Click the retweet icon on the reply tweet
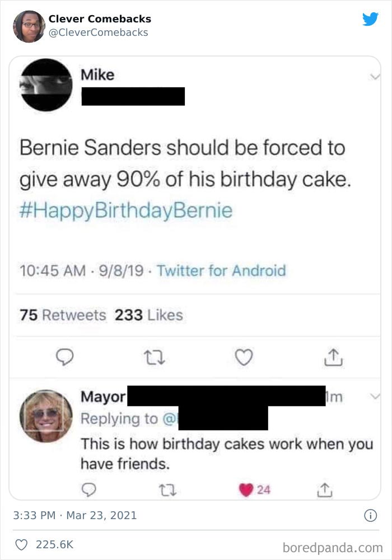 169,490
